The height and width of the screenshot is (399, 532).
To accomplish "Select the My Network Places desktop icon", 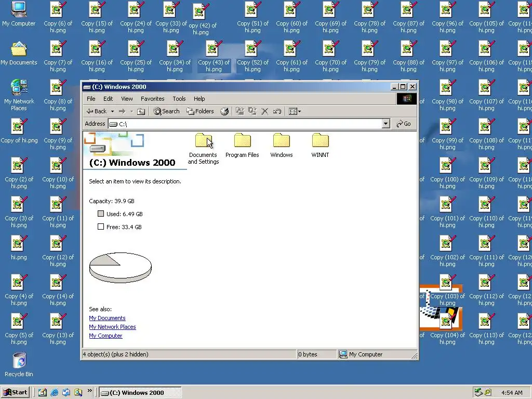I will [19, 96].
